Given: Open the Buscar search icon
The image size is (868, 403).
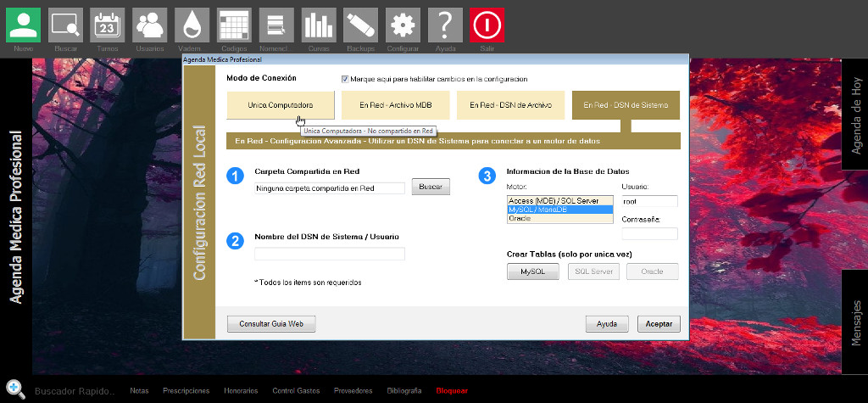Looking at the screenshot, I should pyautogui.click(x=65, y=25).
